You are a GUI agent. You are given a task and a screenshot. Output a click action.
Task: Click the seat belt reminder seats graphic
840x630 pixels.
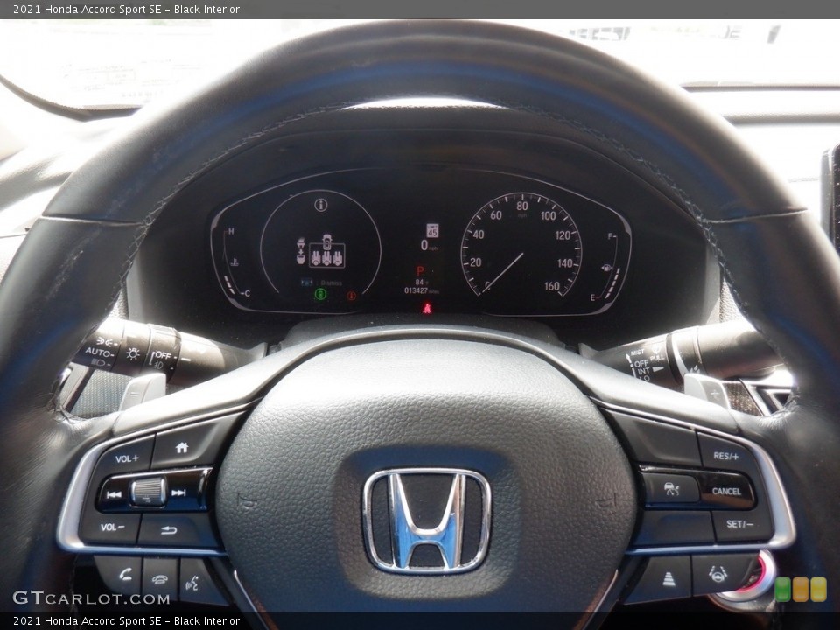(326, 251)
